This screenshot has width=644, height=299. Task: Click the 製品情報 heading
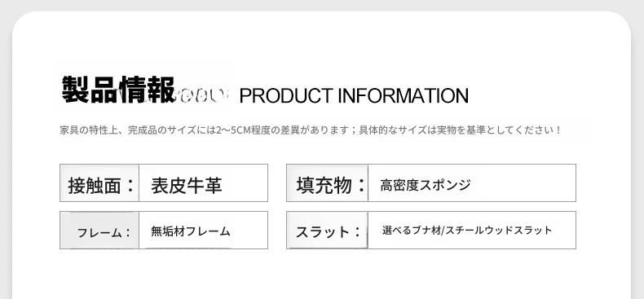point(119,90)
